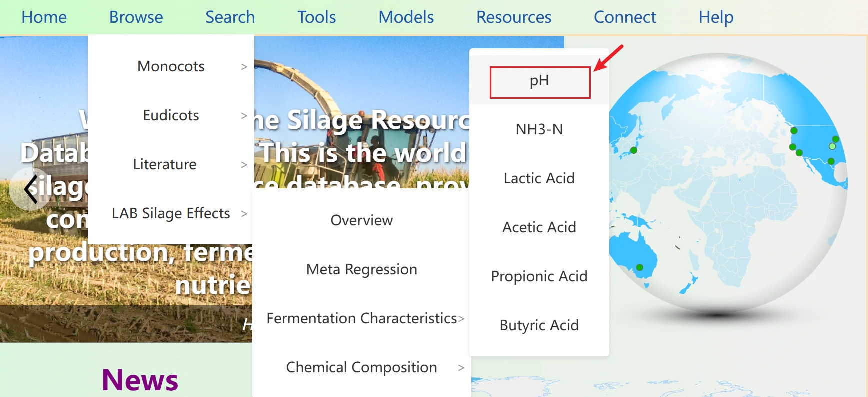The width and height of the screenshot is (868, 397).
Task: Select Lactic Acid option
Action: tap(539, 179)
